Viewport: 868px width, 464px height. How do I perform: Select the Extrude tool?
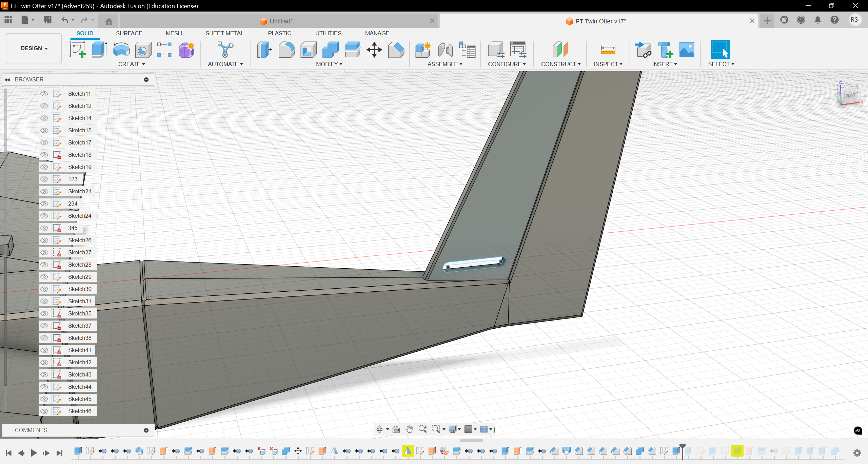click(99, 50)
